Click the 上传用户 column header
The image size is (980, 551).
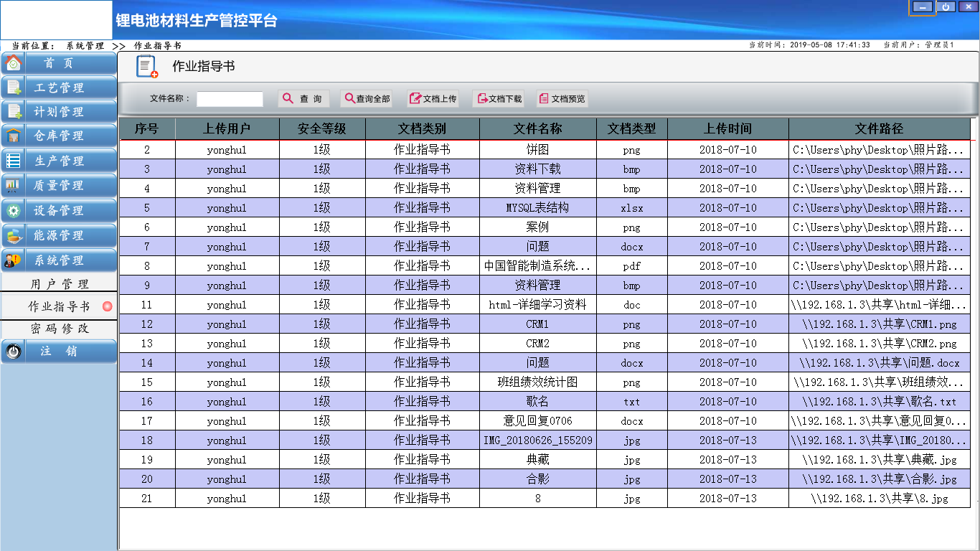point(227,129)
